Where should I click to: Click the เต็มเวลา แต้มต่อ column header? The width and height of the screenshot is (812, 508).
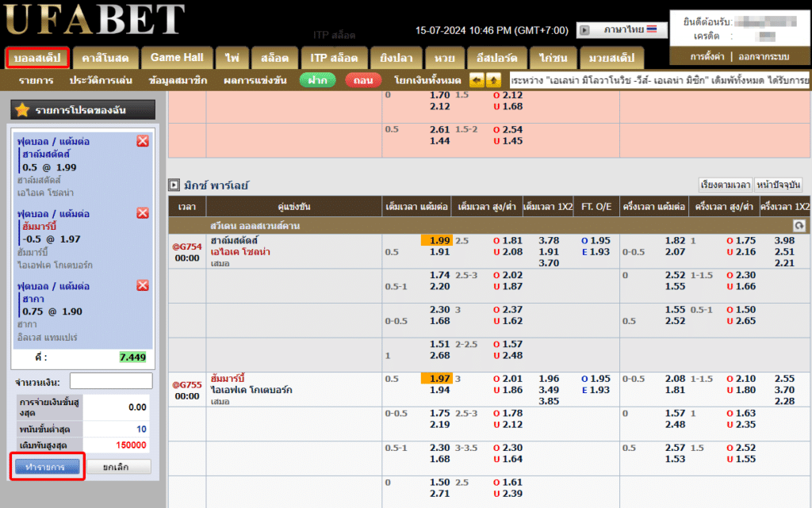(x=416, y=206)
